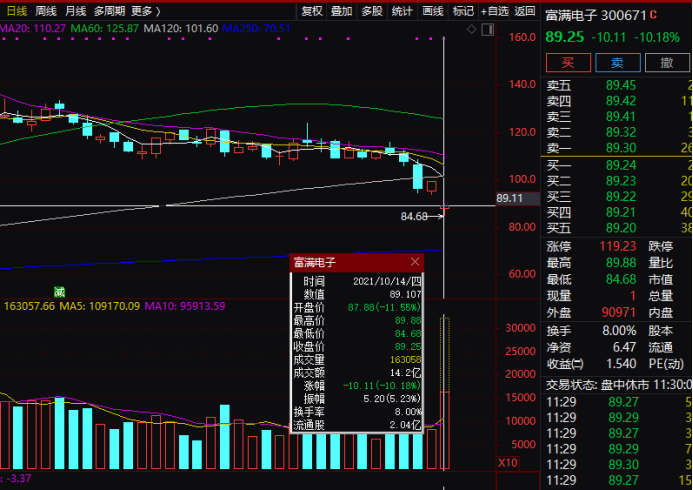Click the X10 volume scale icon
Viewport: 693px width, 490px height.
508,463
